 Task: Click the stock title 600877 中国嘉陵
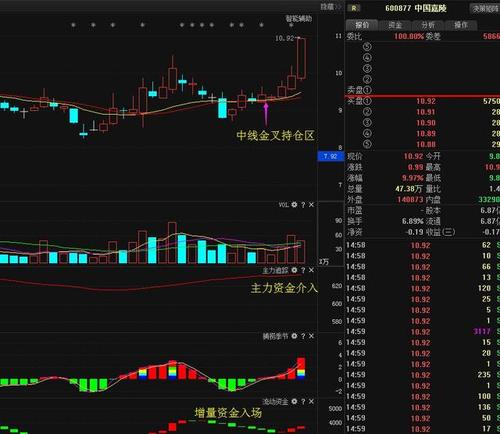click(416, 8)
